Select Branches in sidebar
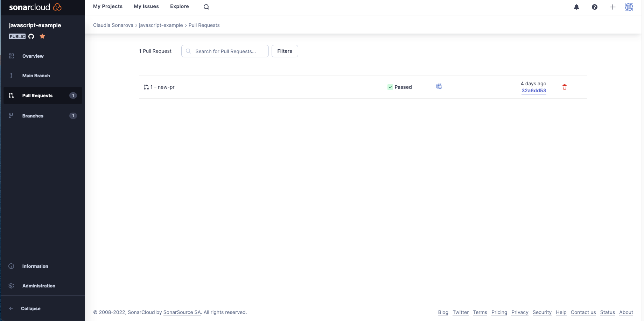This screenshot has width=644, height=321. point(43,116)
